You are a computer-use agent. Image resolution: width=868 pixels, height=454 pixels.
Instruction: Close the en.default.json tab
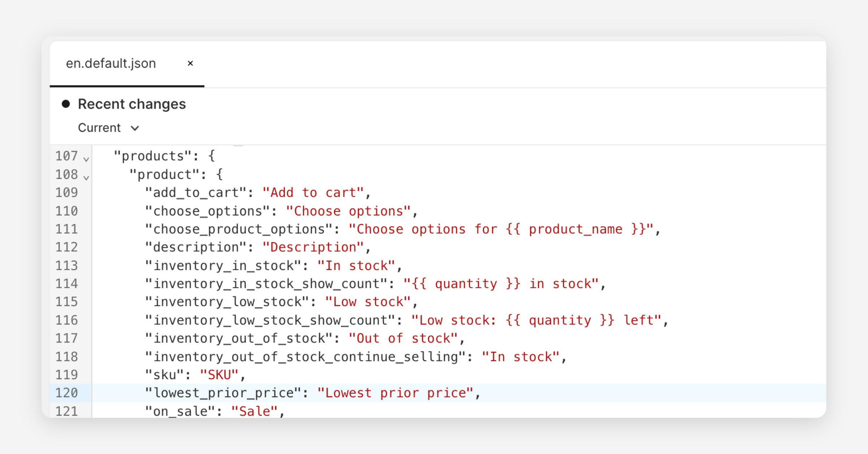coord(190,63)
